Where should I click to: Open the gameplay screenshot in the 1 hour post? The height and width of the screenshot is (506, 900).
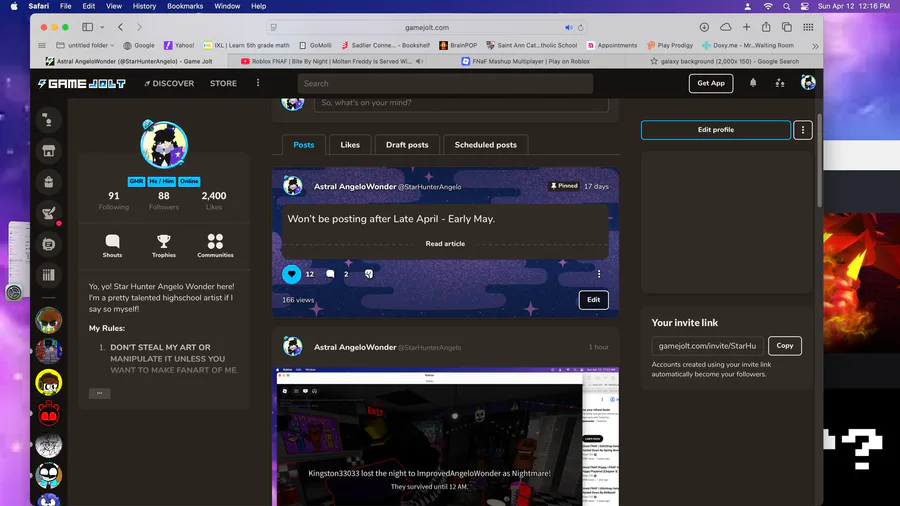(x=445, y=437)
